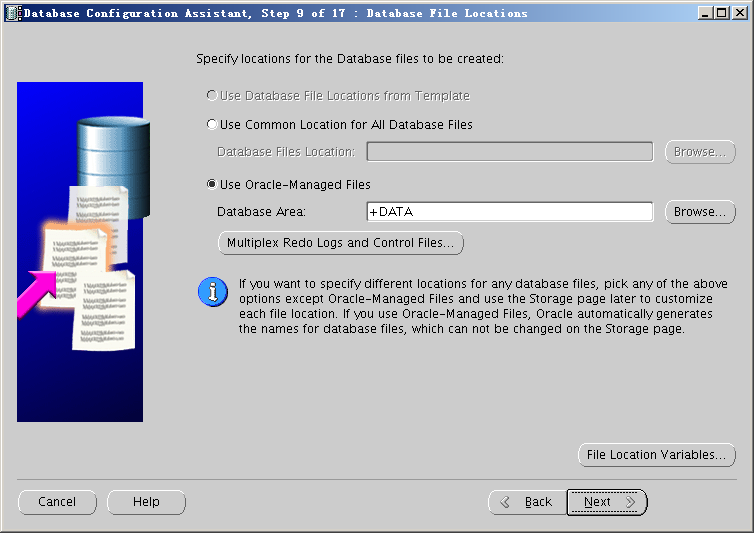Close the Database Configuration Assistant window

(740, 13)
